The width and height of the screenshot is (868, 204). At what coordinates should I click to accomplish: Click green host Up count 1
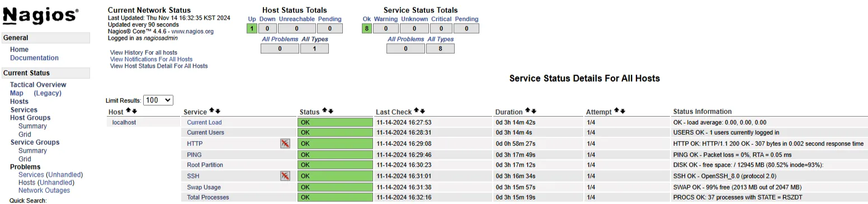[252, 29]
